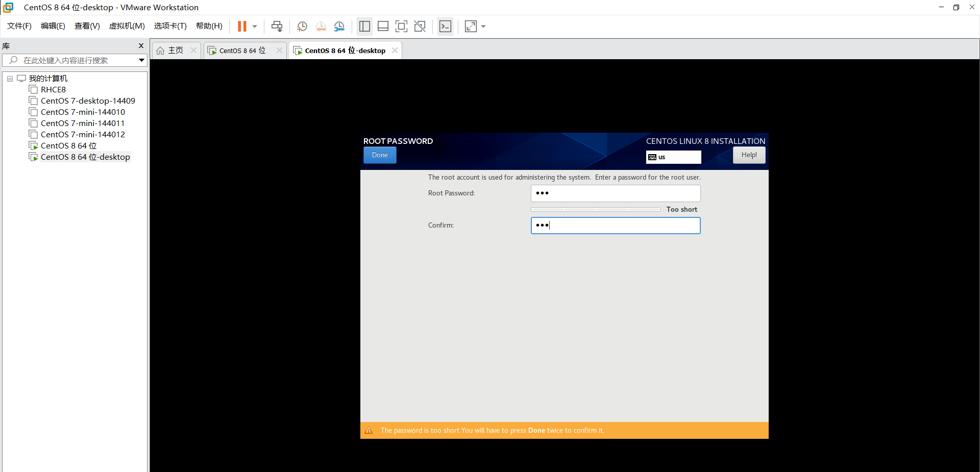Select CentOS 7-mini-144012 in library

[83, 135]
